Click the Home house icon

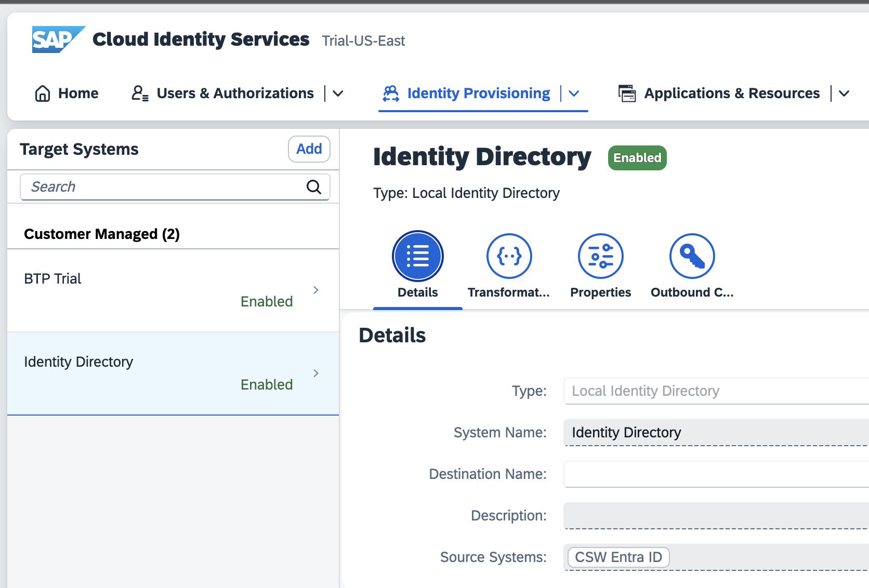(x=43, y=93)
